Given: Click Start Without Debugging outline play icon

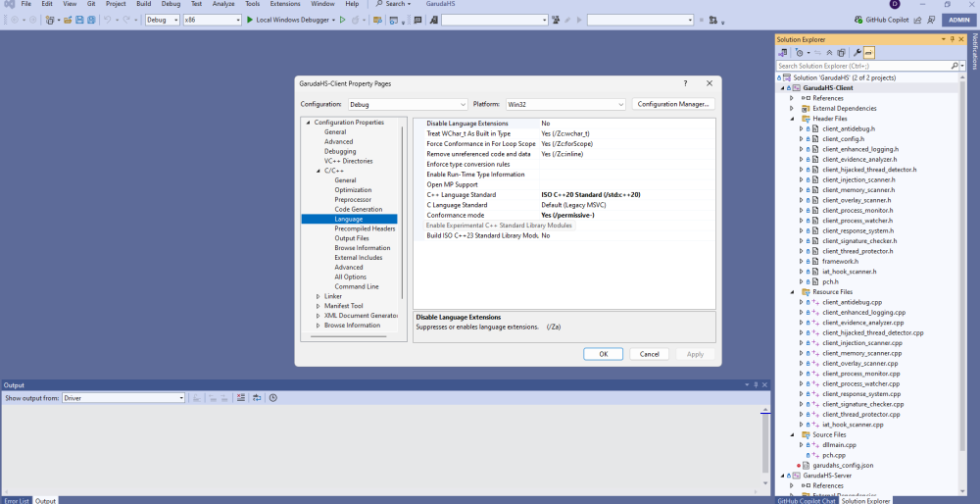Looking at the screenshot, I should pos(342,20).
